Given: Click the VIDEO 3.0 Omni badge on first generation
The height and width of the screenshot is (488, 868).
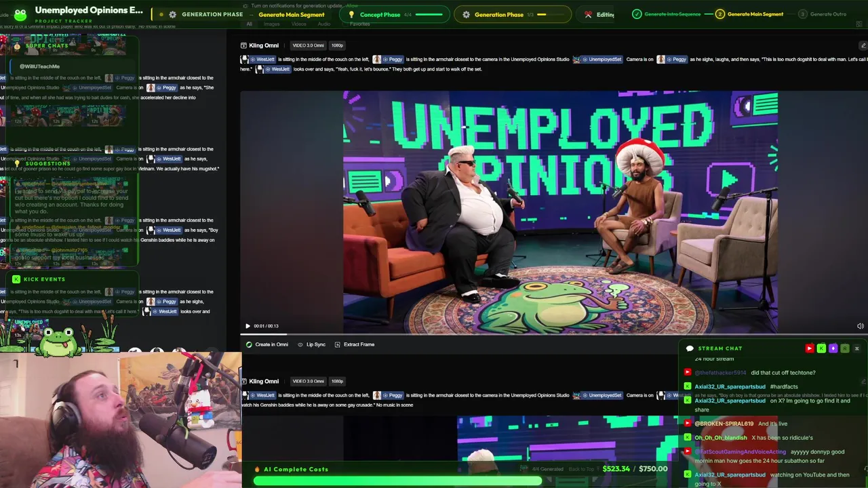Looking at the screenshot, I should pos(308,45).
